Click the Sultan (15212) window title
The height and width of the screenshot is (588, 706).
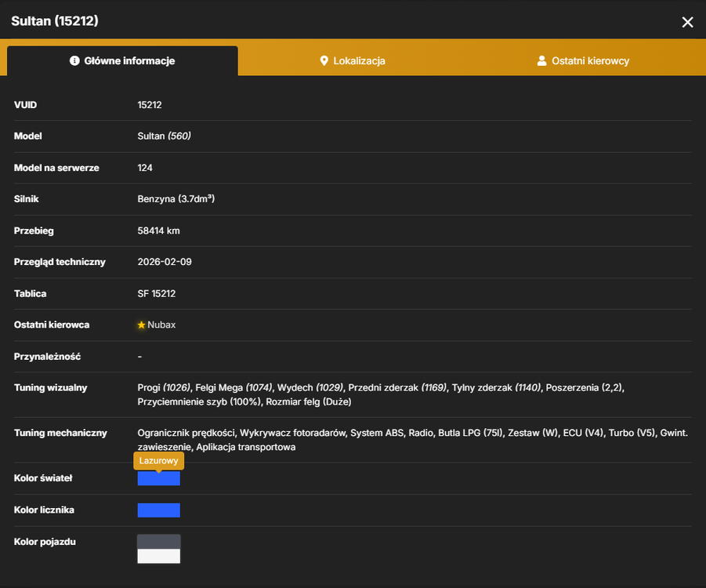pyautogui.click(x=55, y=20)
